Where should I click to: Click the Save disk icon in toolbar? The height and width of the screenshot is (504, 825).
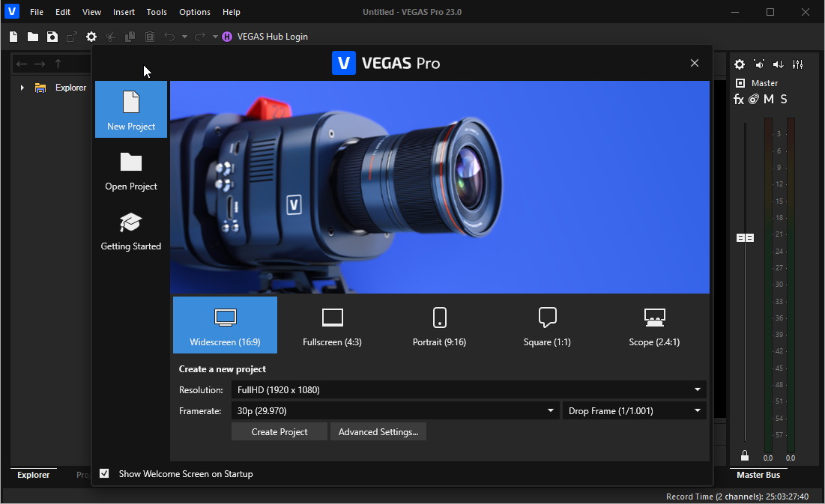coord(52,37)
